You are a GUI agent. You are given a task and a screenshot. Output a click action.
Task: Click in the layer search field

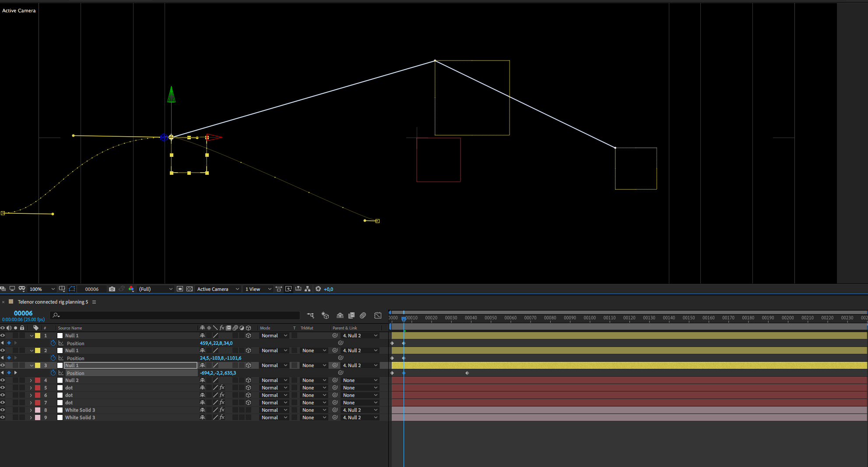175,315
